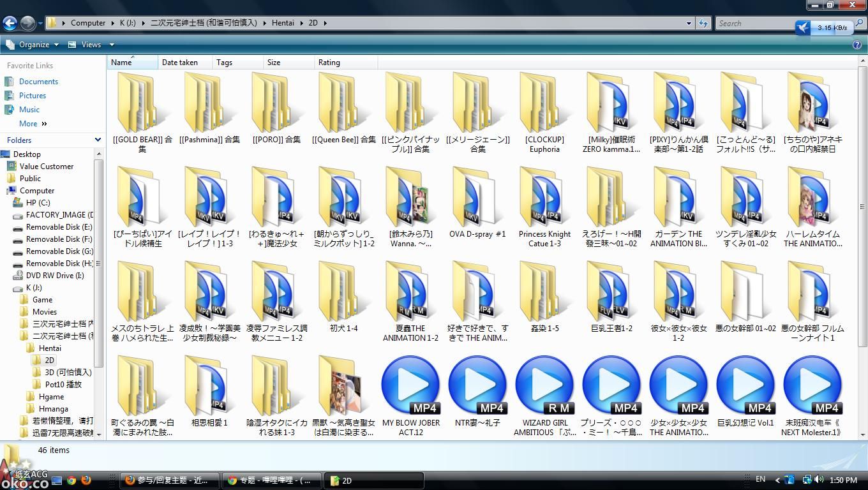Screen dimensions: 868x490
Task: Open the address bar history dropdown
Action: tap(689, 23)
